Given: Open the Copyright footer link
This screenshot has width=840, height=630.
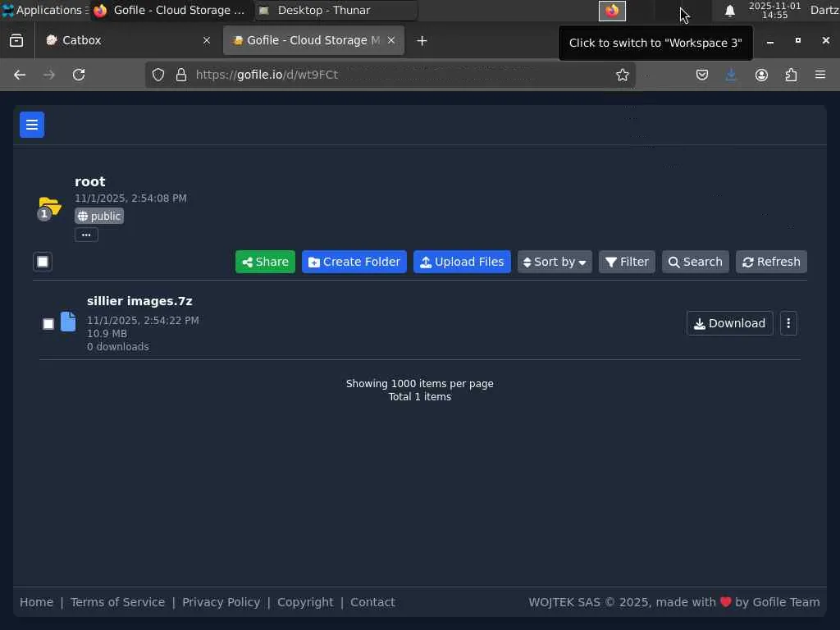Looking at the screenshot, I should coord(305,602).
